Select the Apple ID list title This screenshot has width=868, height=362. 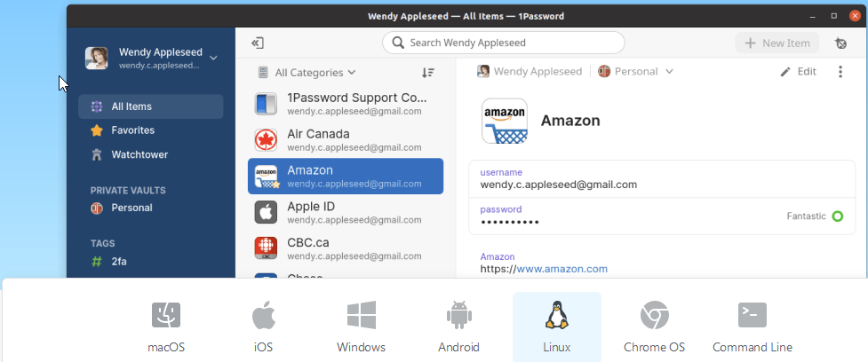click(x=311, y=207)
